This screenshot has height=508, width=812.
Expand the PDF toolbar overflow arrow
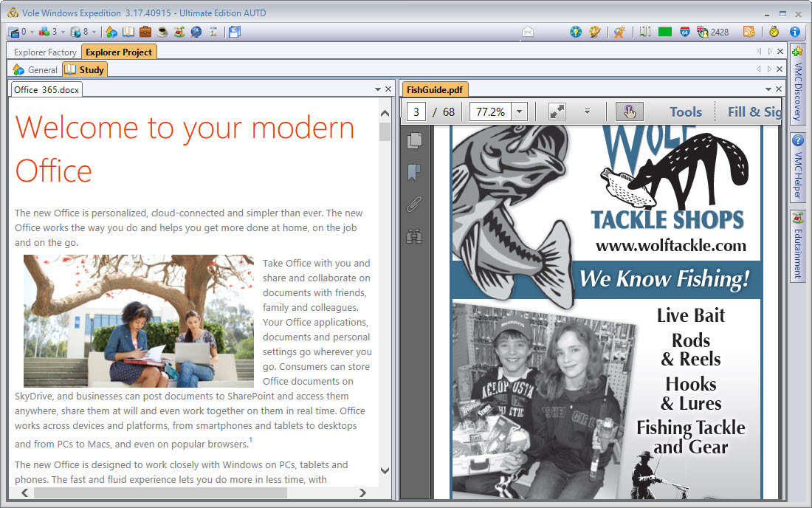pyautogui.click(x=587, y=111)
